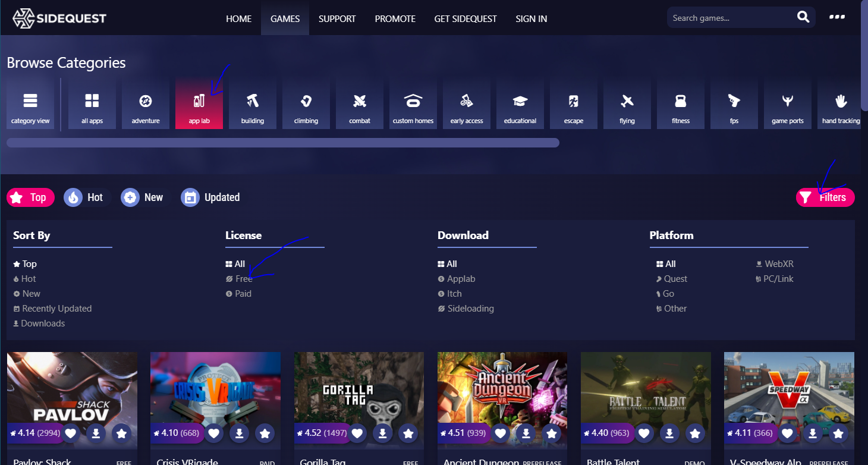The width and height of the screenshot is (868, 465).
Task: Sort by Recently Updated
Action: click(x=52, y=309)
